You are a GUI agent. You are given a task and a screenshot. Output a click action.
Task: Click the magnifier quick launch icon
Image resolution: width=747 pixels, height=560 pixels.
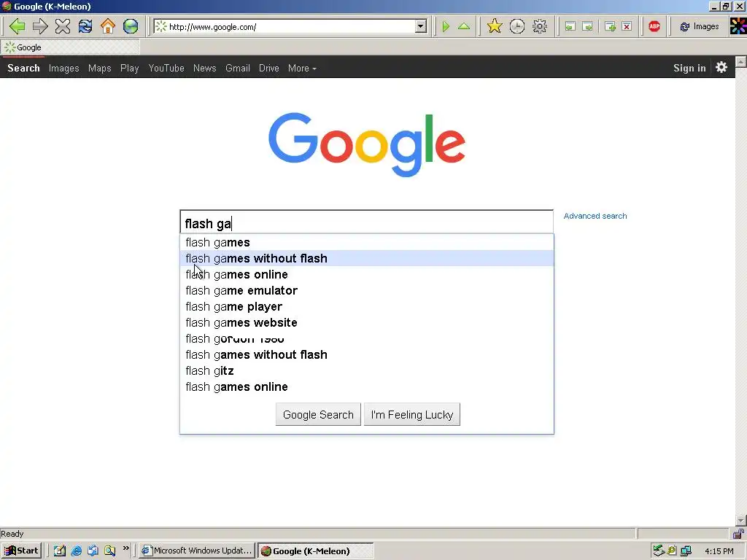pos(110,551)
